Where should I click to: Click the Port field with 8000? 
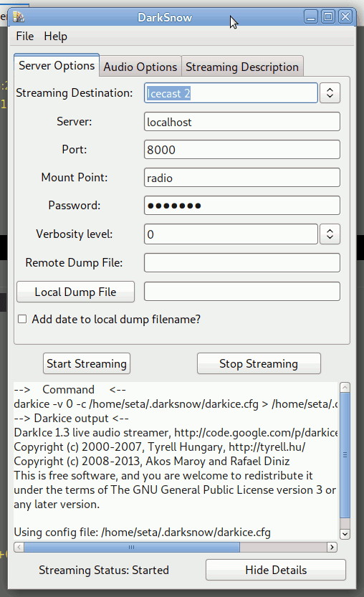click(241, 150)
